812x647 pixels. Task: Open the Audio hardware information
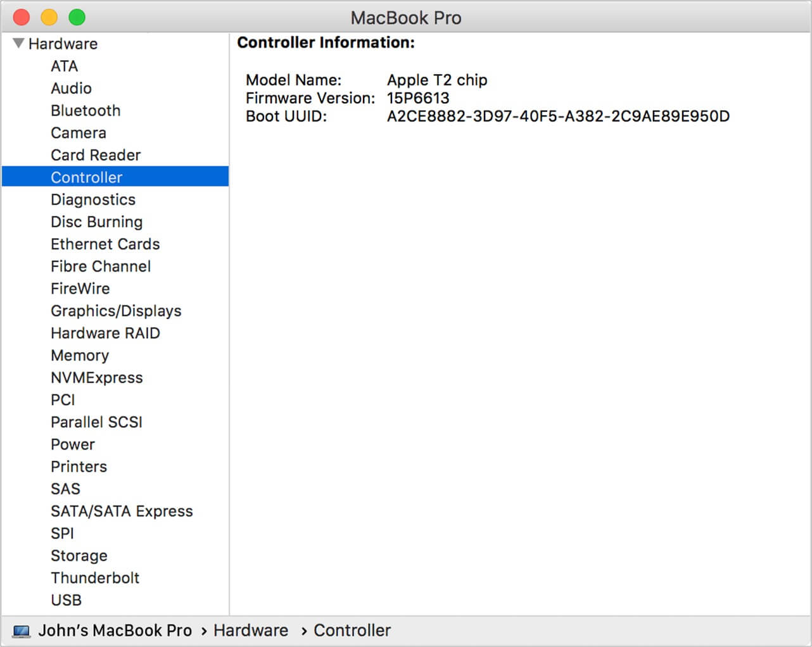[71, 88]
